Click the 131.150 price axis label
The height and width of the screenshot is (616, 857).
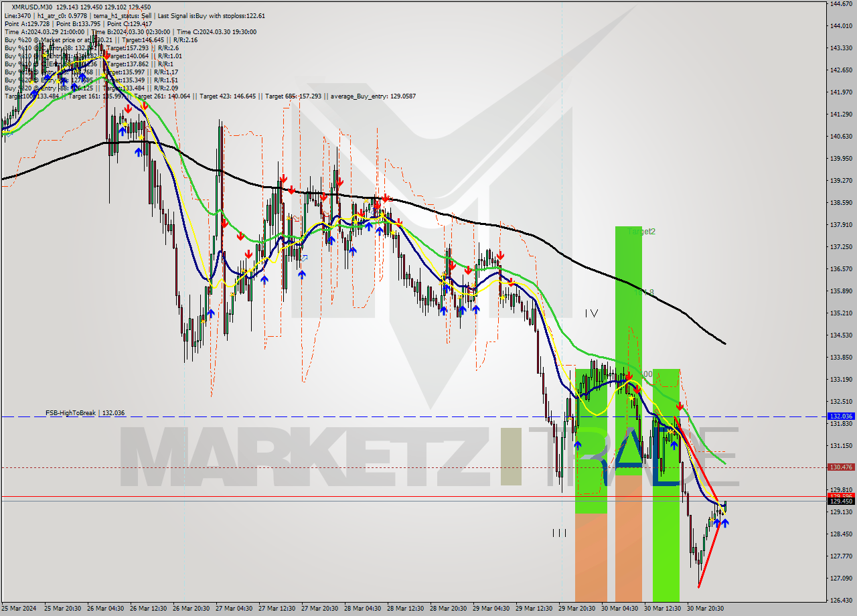(841, 445)
